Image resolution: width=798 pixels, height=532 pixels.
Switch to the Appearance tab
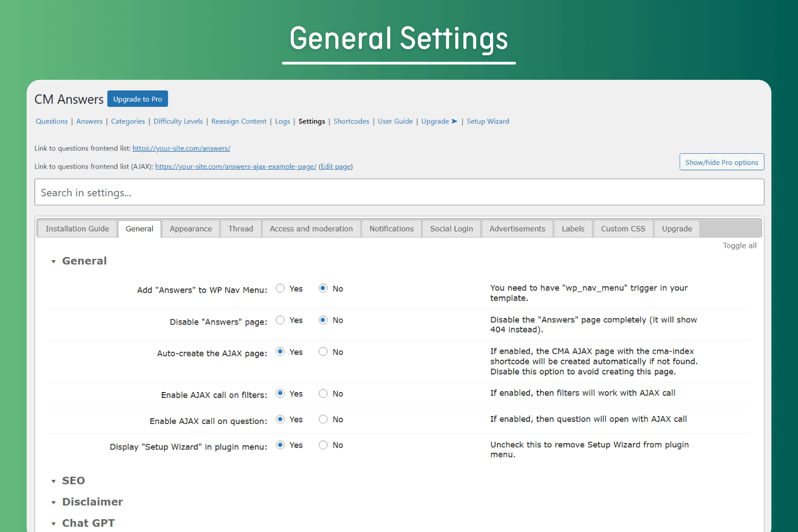click(190, 229)
